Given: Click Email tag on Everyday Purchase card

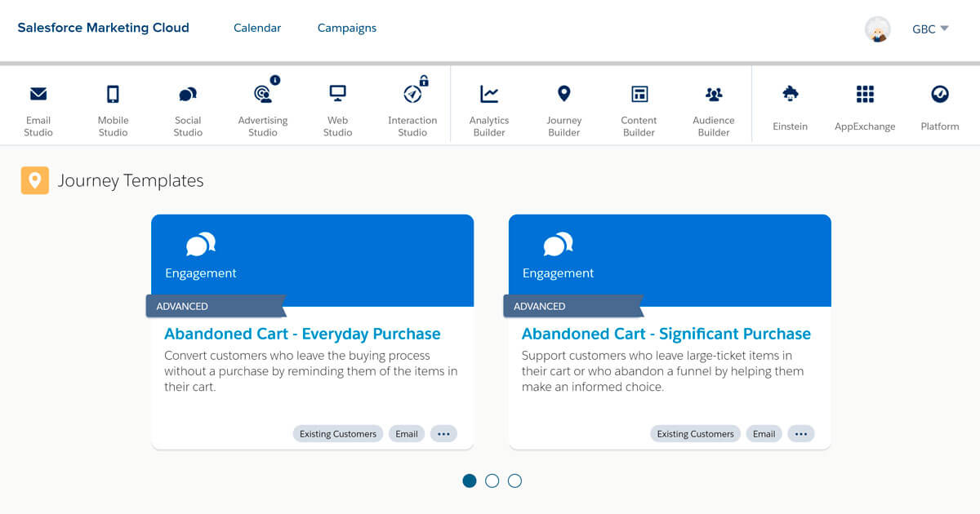Looking at the screenshot, I should point(407,434).
